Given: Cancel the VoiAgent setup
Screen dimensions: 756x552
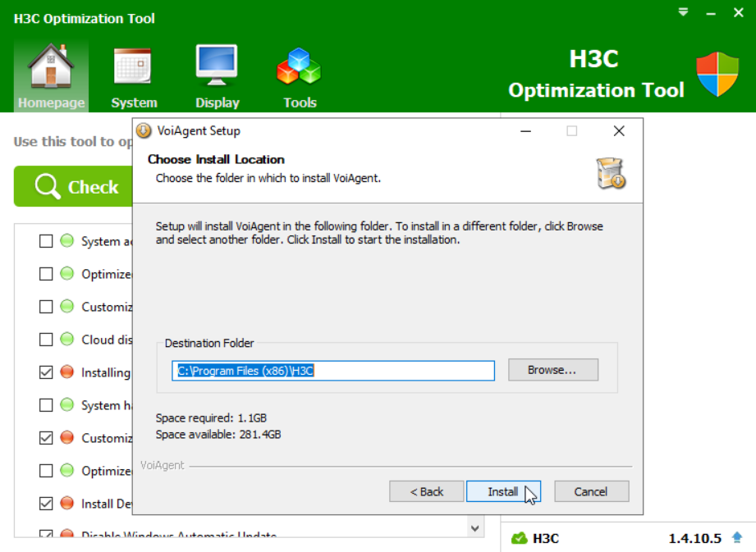Looking at the screenshot, I should [x=591, y=491].
